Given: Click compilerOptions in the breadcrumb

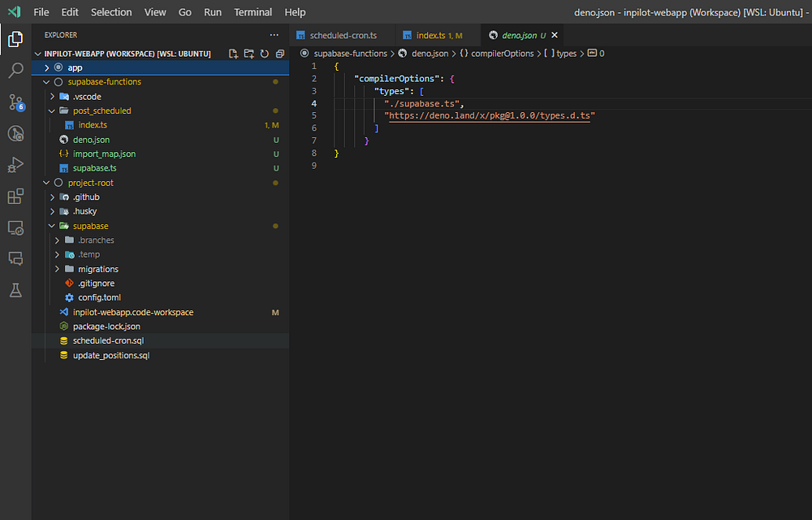Looking at the screenshot, I should click(x=502, y=54).
